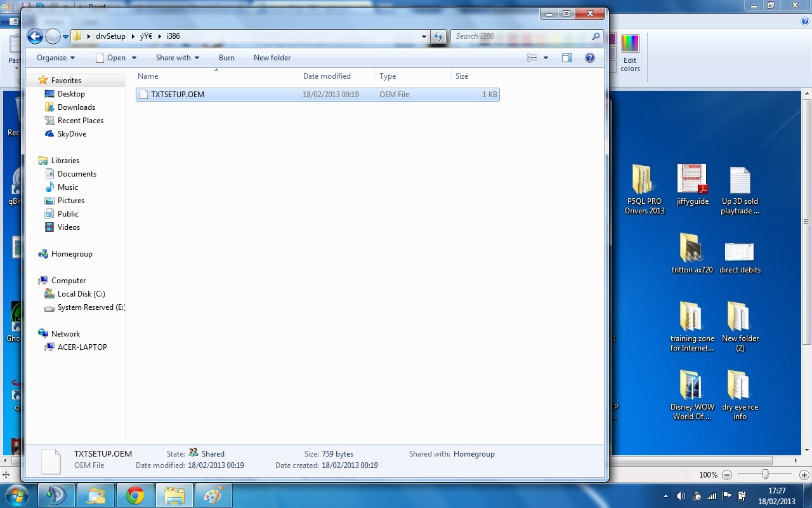
Task: Select the jiffyguide PDF desktop icon
Action: coord(692,184)
